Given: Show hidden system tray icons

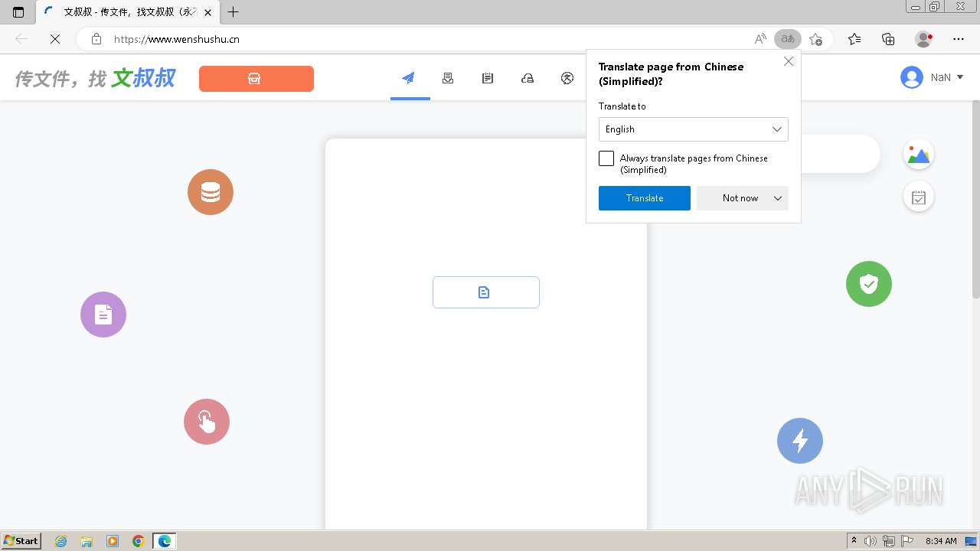Looking at the screenshot, I should [x=854, y=541].
